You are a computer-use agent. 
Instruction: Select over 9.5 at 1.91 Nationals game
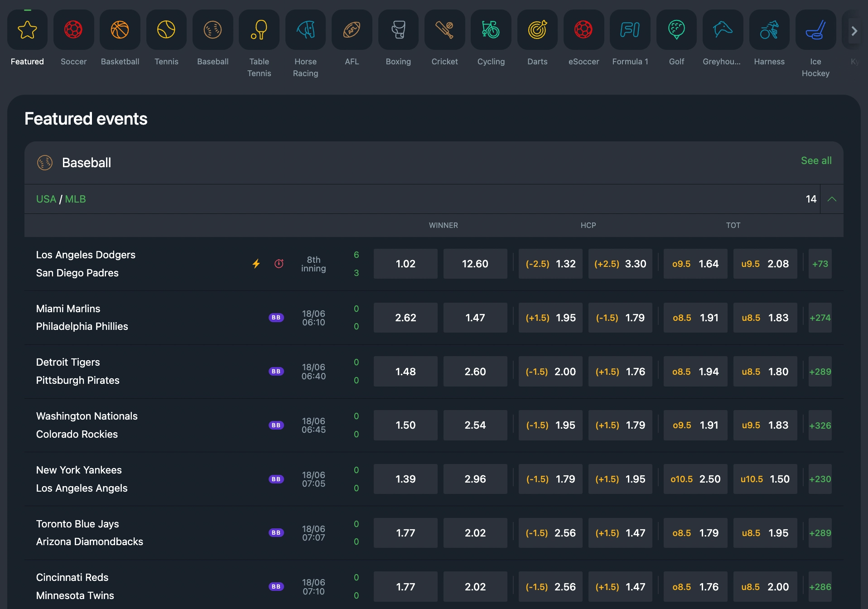pos(695,425)
